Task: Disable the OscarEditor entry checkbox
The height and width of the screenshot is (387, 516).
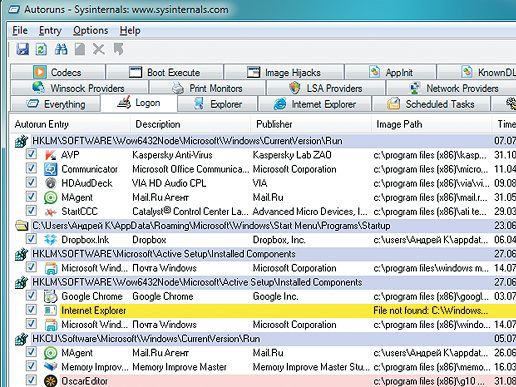Action: click(31, 380)
